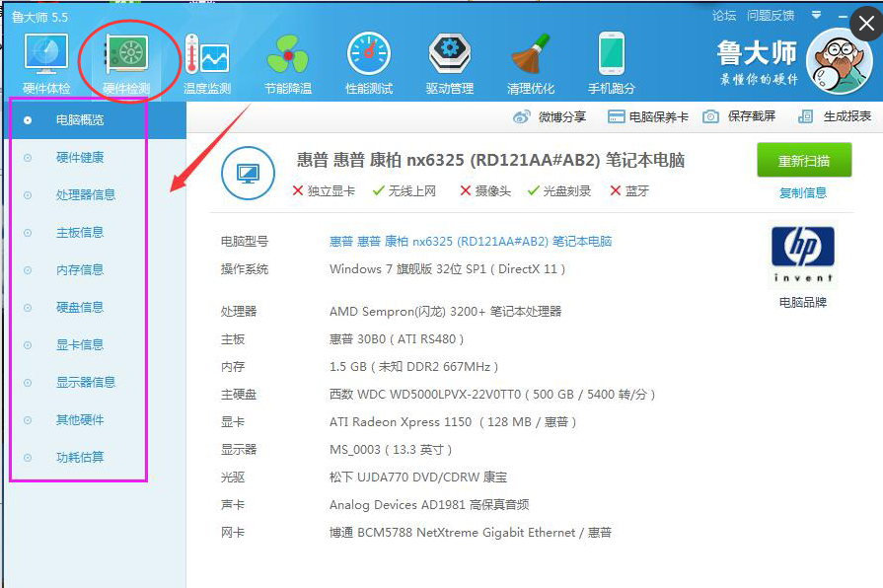Click the 复制信息 link

tap(802, 193)
